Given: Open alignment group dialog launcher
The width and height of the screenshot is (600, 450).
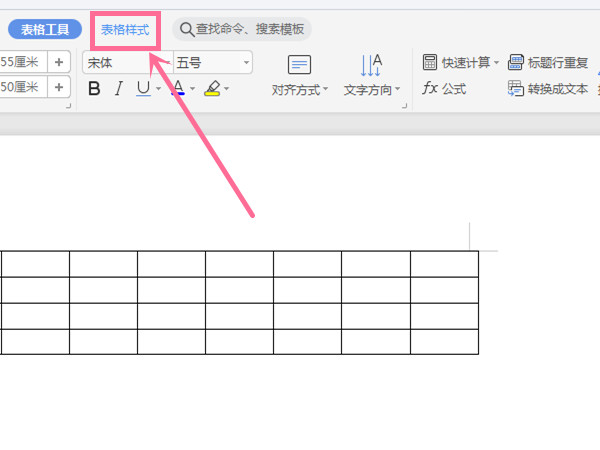Looking at the screenshot, I should pyautogui.click(x=404, y=106).
